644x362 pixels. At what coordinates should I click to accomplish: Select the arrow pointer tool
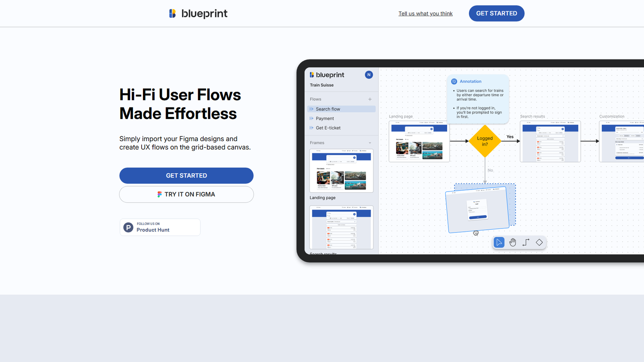click(x=499, y=243)
